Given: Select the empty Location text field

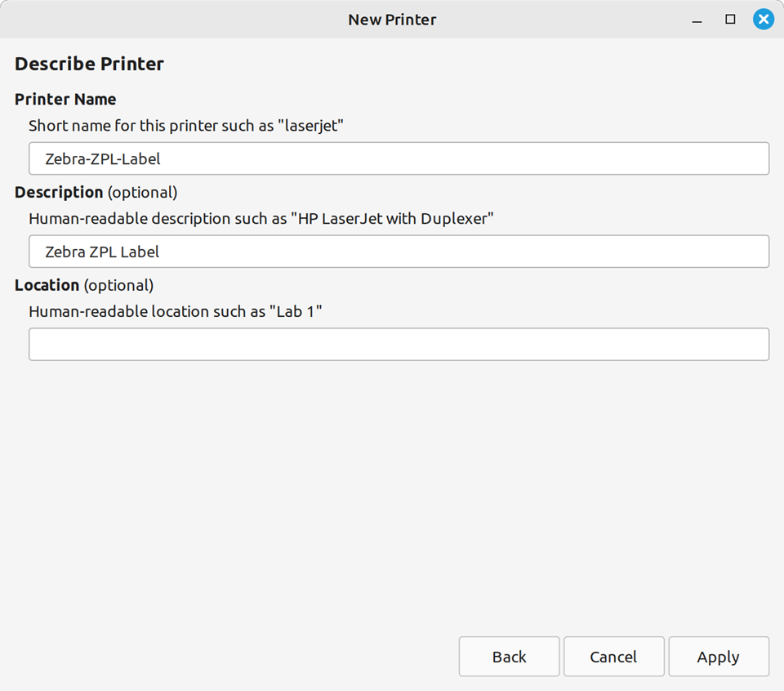Looking at the screenshot, I should click(x=399, y=345).
